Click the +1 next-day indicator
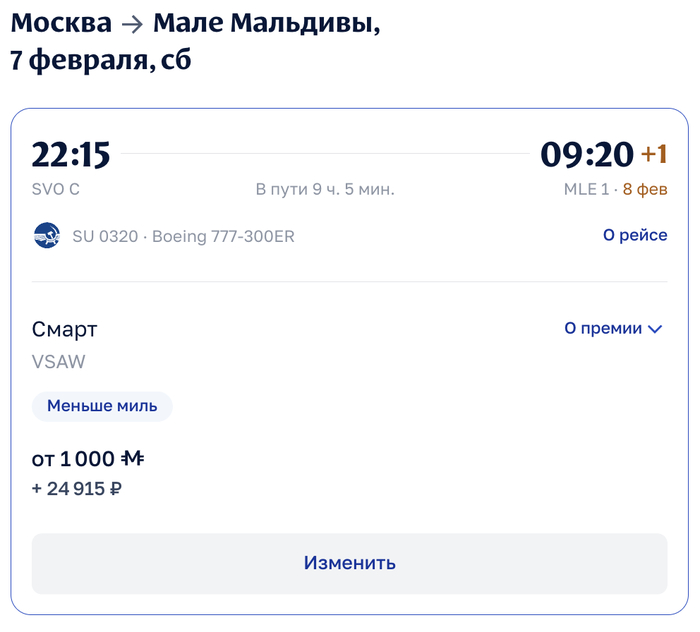Screen dimensions: 700x632 pyautogui.click(x=654, y=155)
